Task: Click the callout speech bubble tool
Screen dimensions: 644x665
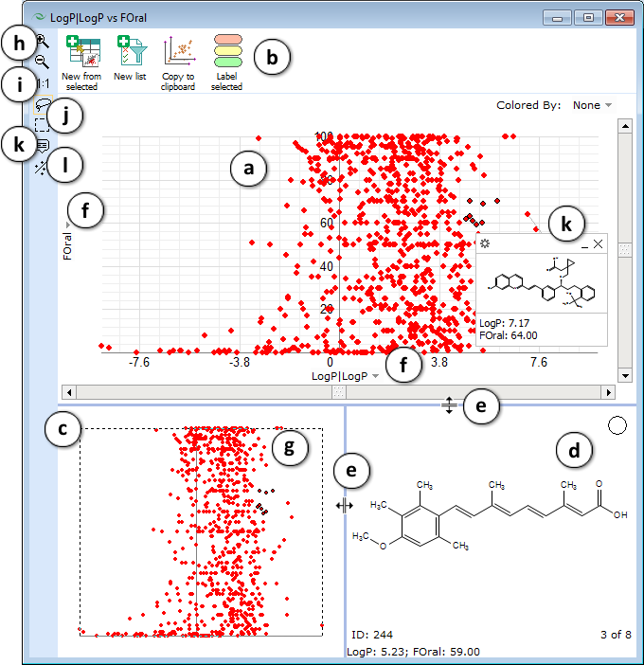Action: 43,145
